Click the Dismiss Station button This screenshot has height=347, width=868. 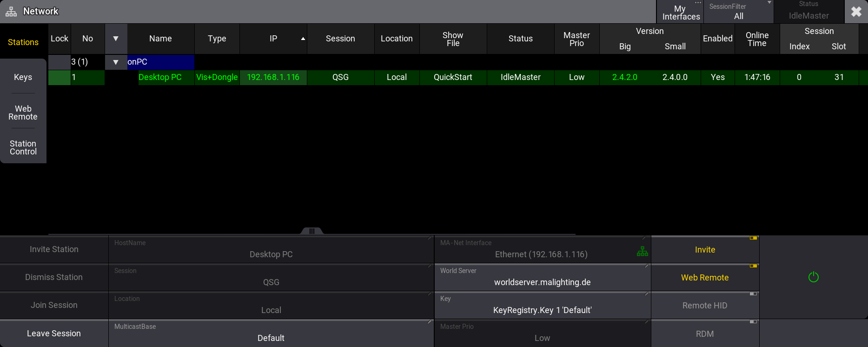[54, 278]
